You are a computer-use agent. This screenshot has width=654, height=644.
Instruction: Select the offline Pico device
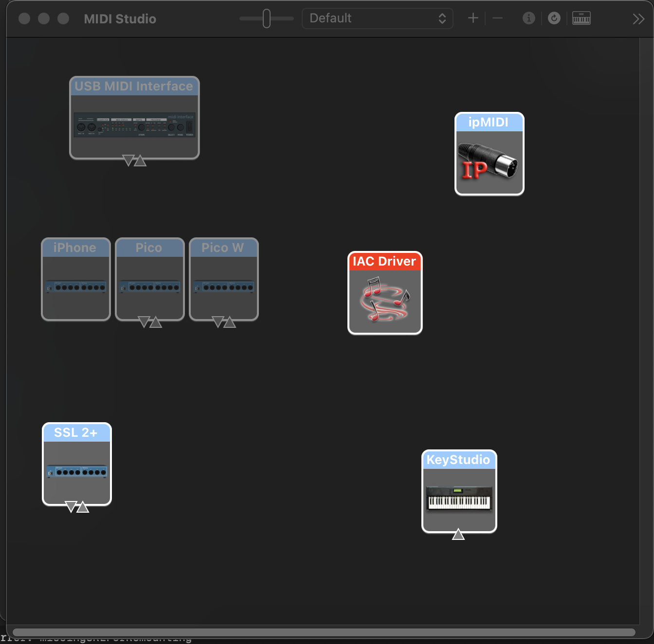click(x=150, y=279)
